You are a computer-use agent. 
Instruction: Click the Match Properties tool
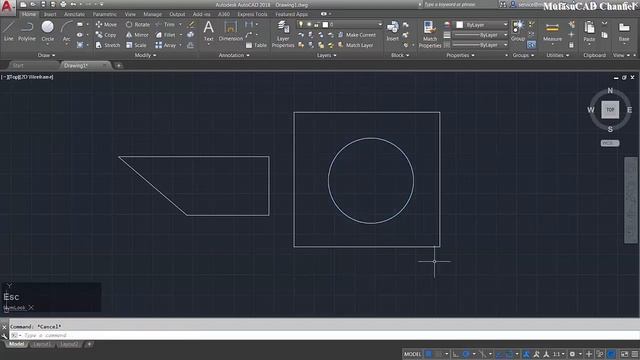tap(430, 34)
